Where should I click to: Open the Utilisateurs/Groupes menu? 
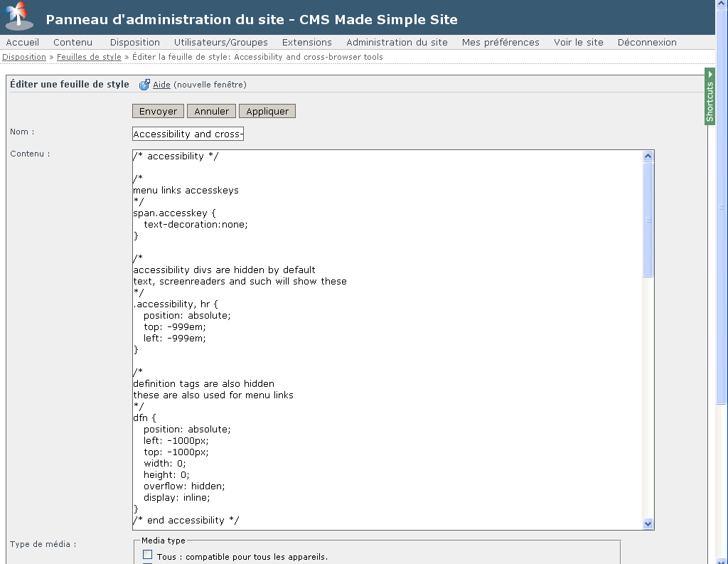click(x=220, y=42)
